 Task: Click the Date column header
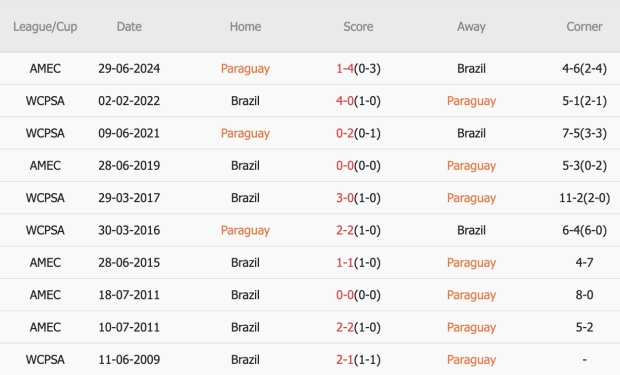[x=129, y=27]
